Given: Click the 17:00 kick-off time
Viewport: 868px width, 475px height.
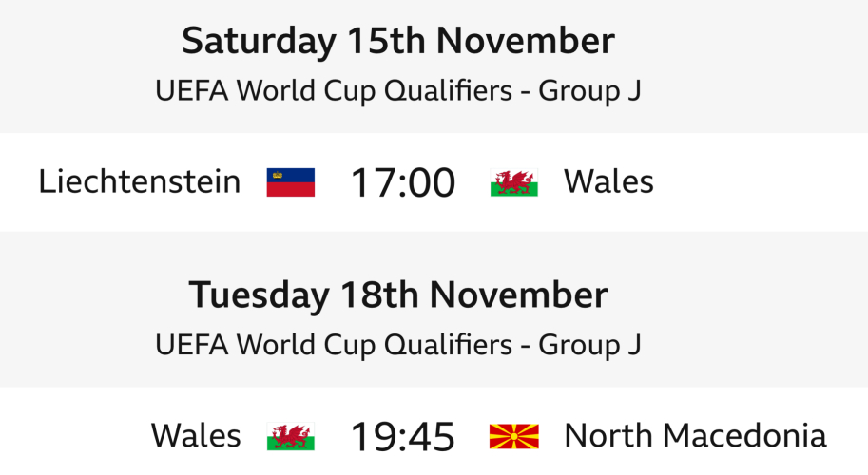Looking at the screenshot, I should point(402,182).
